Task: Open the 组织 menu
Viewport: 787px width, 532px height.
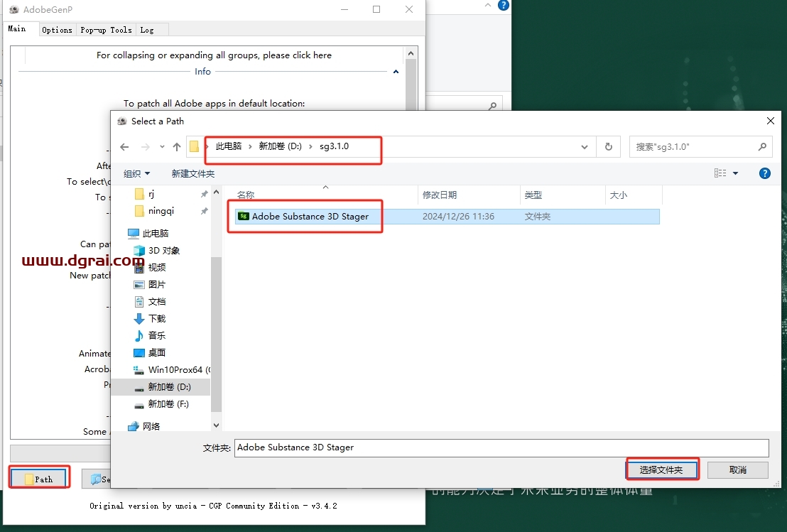Action: [136, 173]
